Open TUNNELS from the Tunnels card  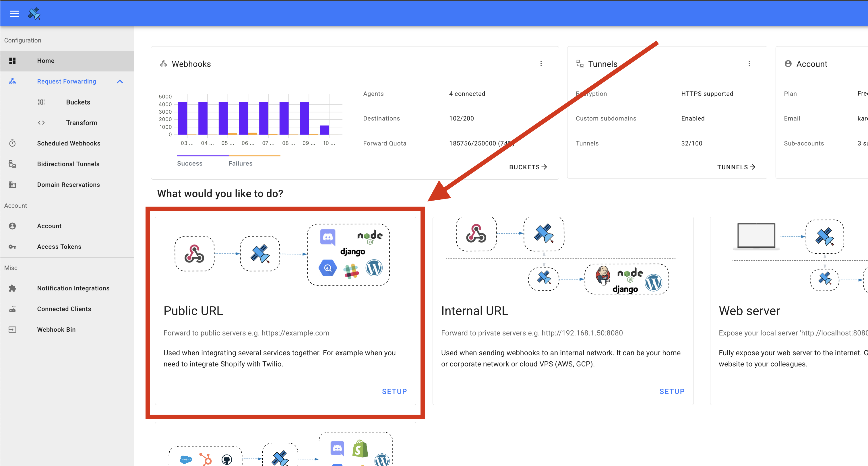[736, 167]
